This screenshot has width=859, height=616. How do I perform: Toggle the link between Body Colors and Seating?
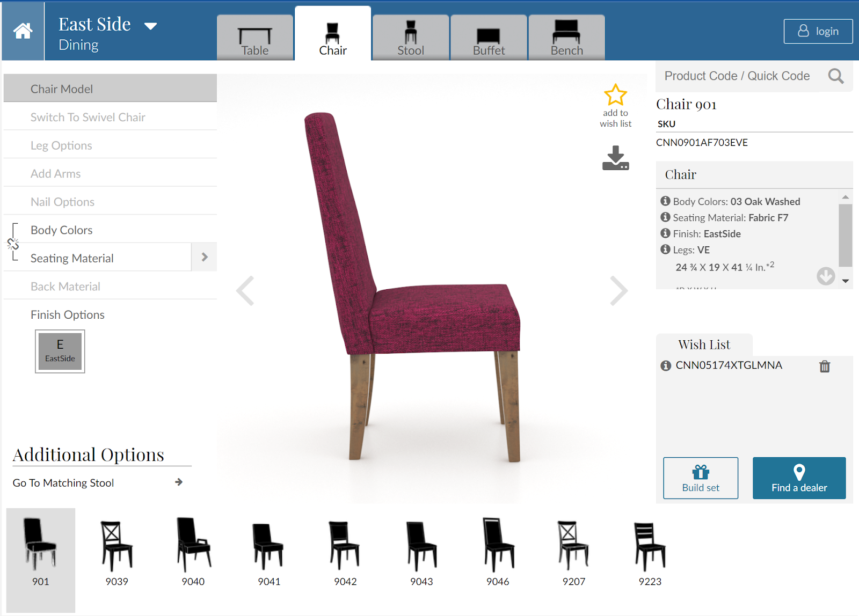[x=13, y=244]
